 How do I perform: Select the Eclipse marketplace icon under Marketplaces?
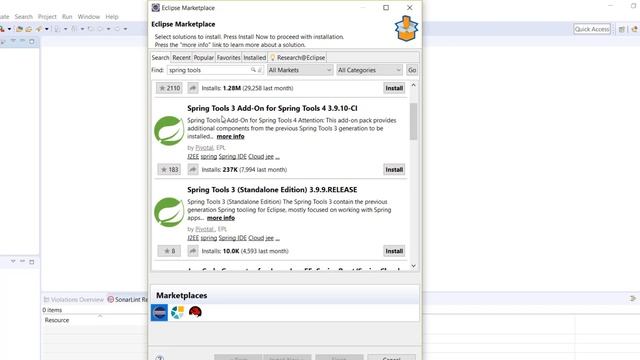pyautogui.click(x=159, y=313)
